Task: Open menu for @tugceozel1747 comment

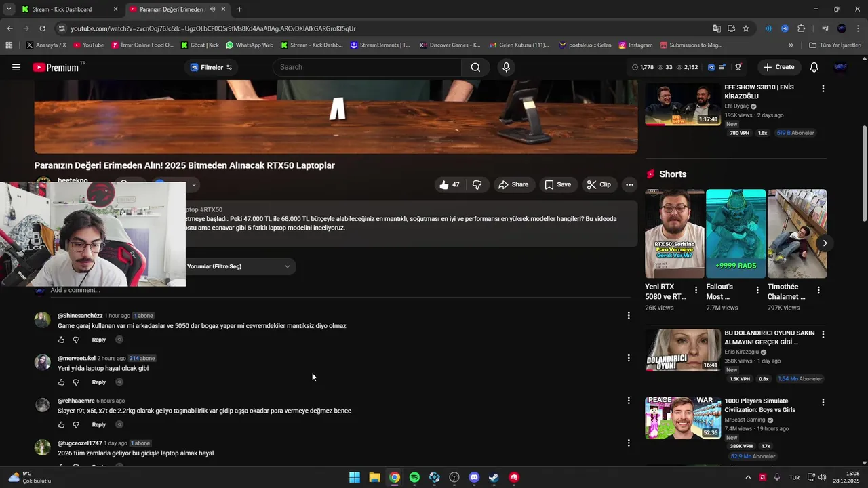Action: 629,443
